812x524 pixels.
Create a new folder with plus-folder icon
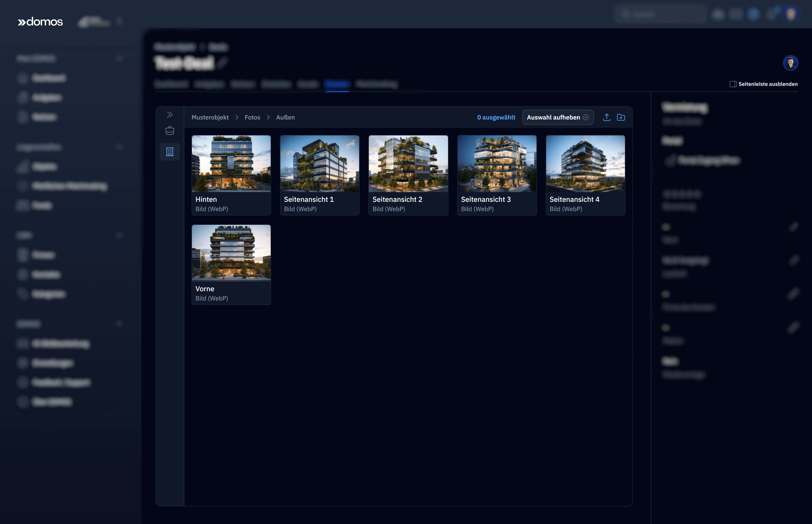pos(621,117)
